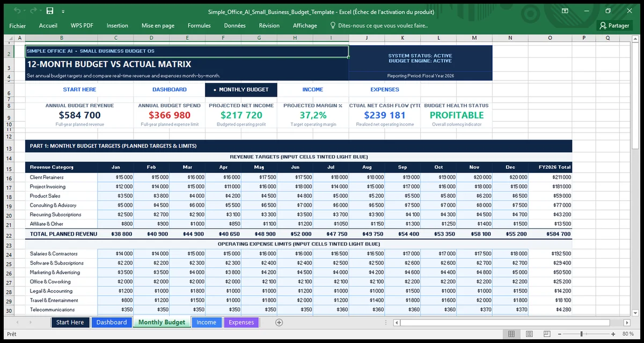
Task: Select the PROFITABLE budget health status
Action: click(x=457, y=115)
